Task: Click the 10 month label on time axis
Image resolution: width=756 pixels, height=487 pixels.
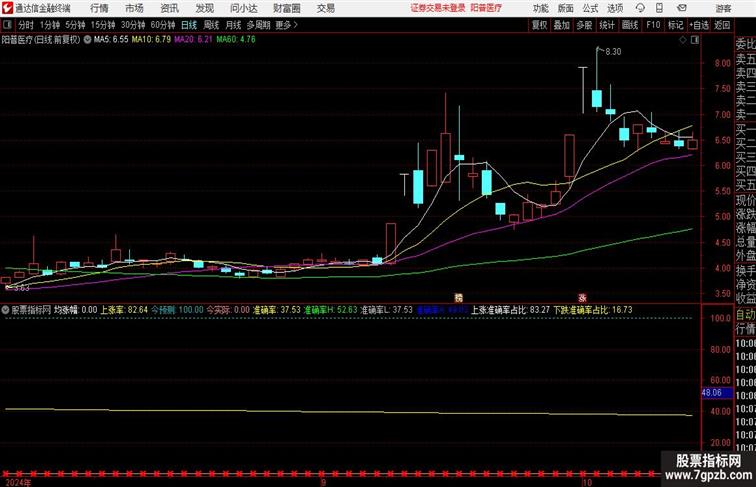Action: coord(586,482)
